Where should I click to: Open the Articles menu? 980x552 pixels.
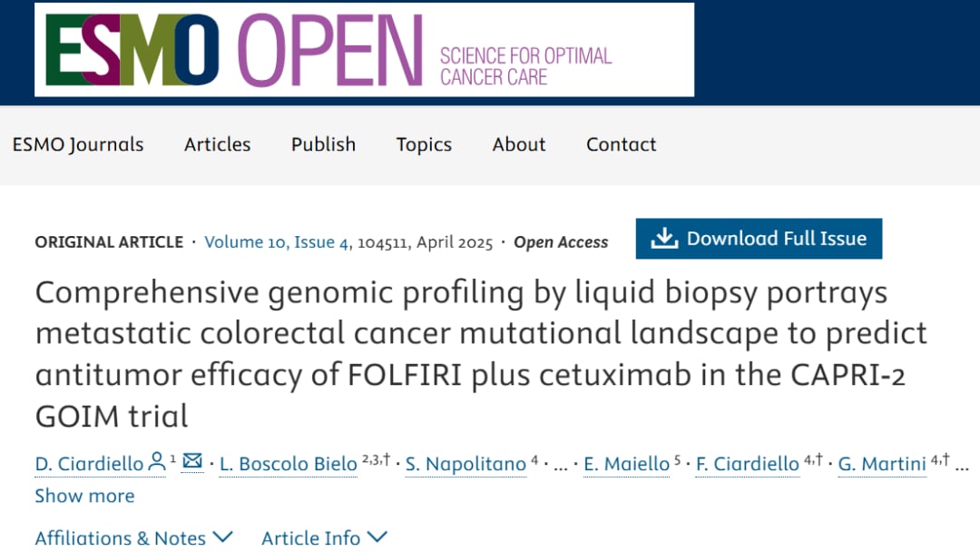point(217,144)
